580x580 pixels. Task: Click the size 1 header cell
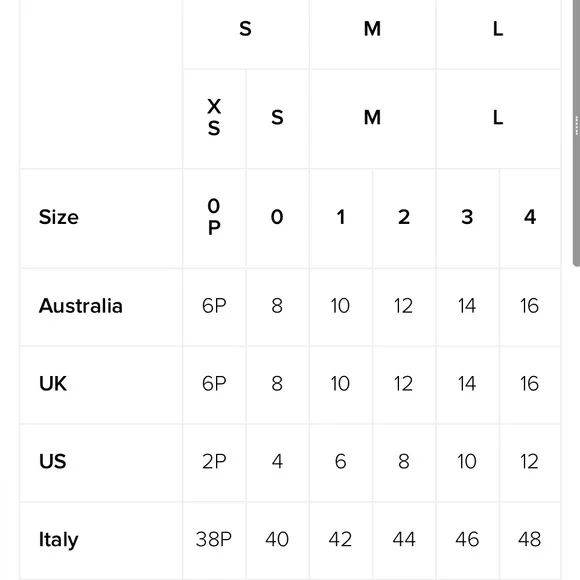341,218
